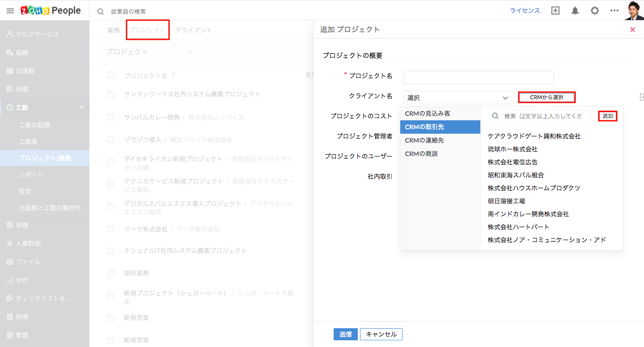Switch to the クライアント tab
Viewport: 644px width, 347px height.
click(194, 30)
